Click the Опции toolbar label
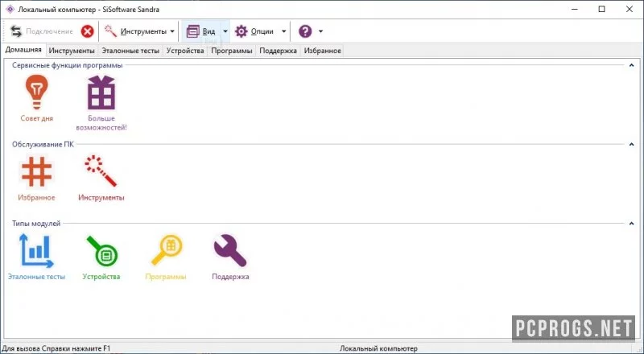644x354 pixels. tap(262, 31)
